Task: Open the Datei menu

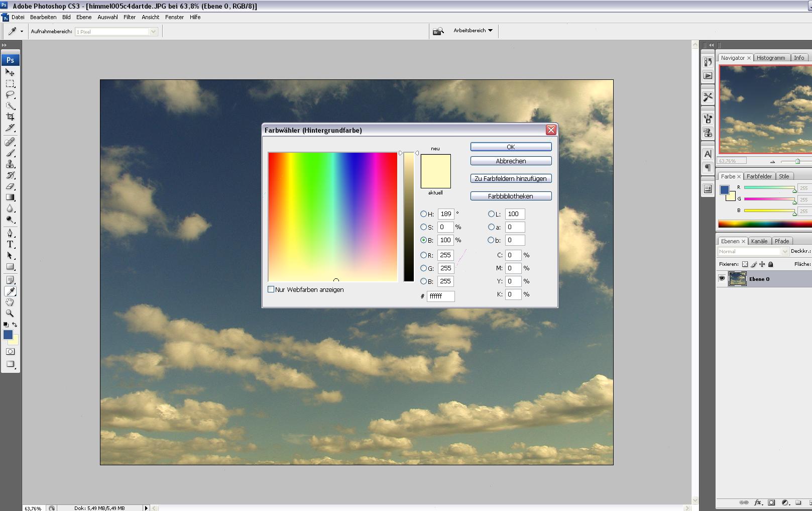Action: (x=18, y=17)
